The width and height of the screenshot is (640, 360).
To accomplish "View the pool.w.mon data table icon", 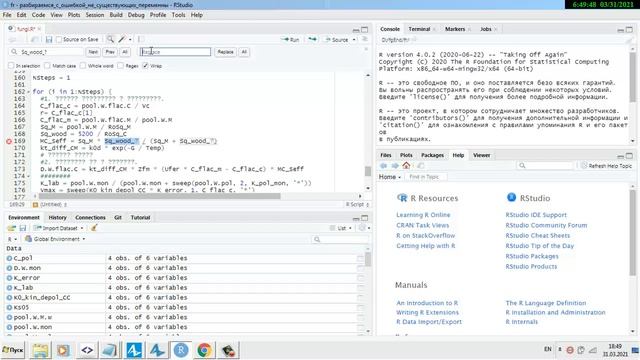I will tap(360, 327).
